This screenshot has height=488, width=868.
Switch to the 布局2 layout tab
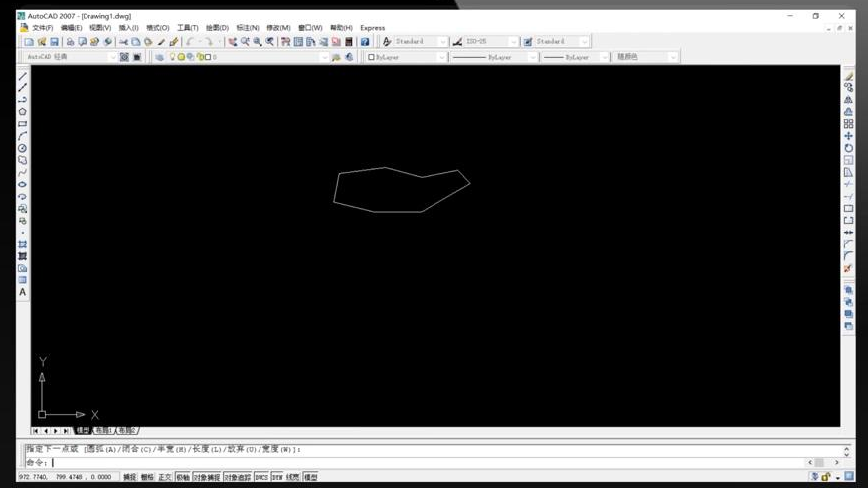coord(126,431)
